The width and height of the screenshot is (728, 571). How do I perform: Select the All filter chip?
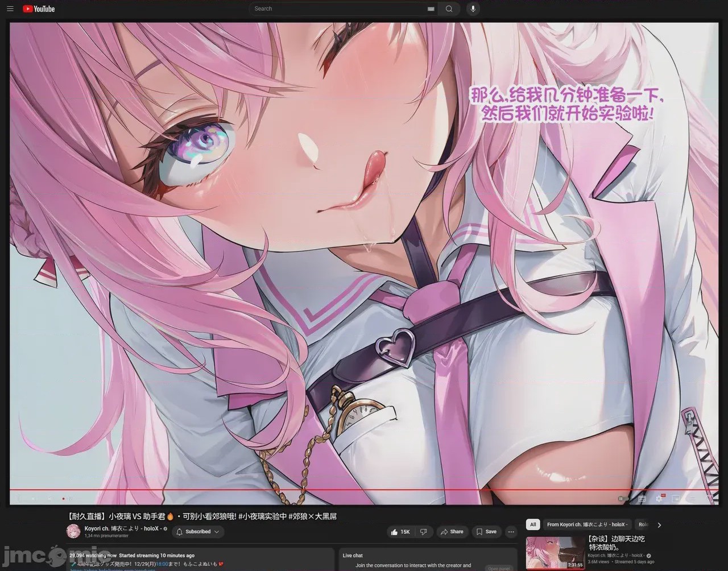(x=533, y=524)
